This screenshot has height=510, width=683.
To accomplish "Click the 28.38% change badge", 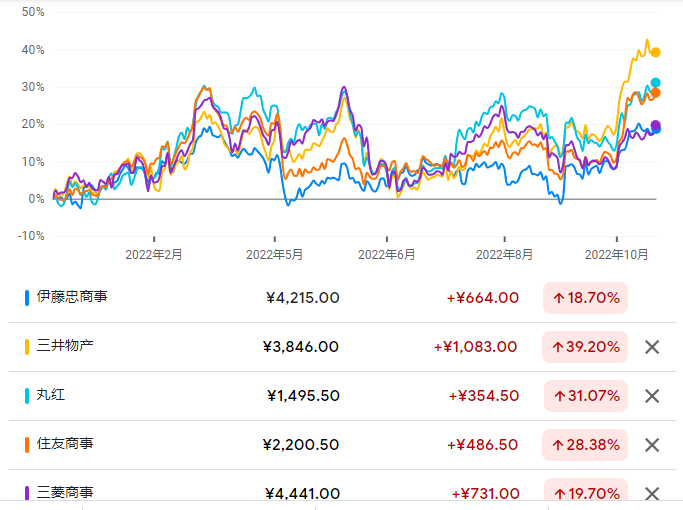I will (584, 444).
